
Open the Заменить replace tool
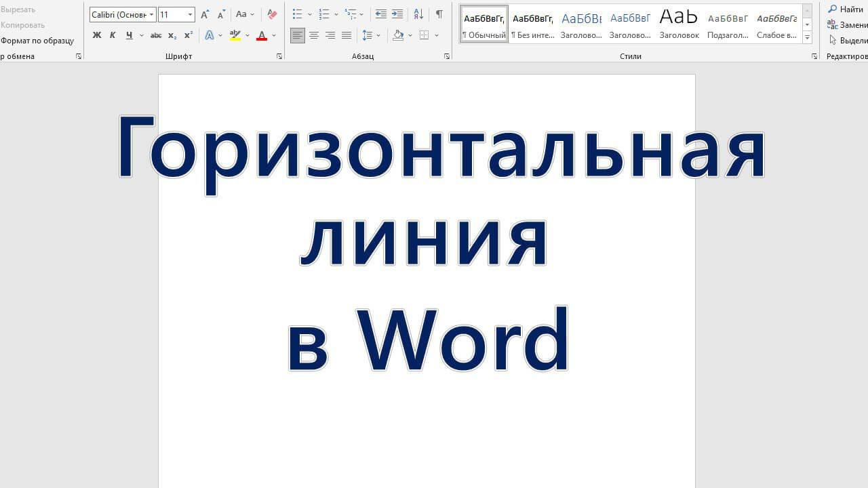pos(847,25)
